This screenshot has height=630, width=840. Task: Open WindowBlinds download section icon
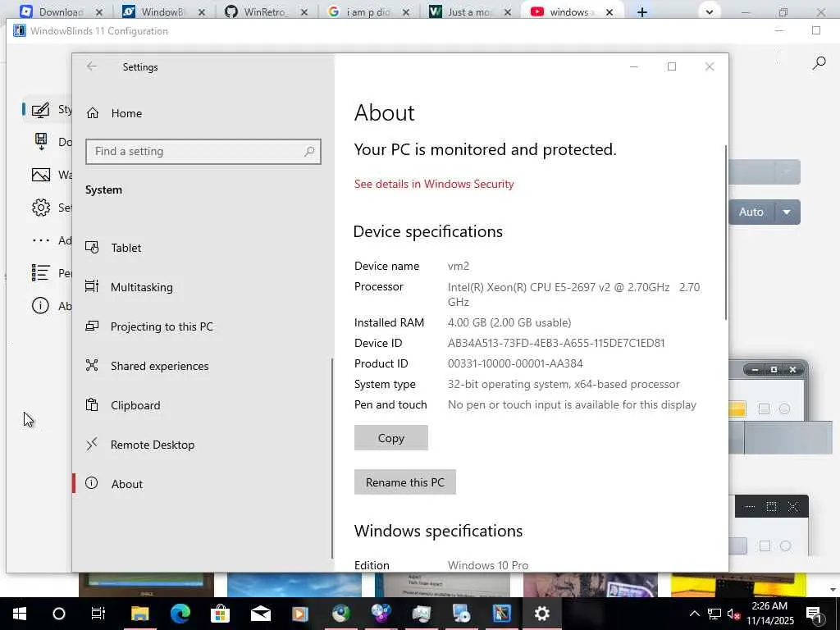(x=41, y=142)
